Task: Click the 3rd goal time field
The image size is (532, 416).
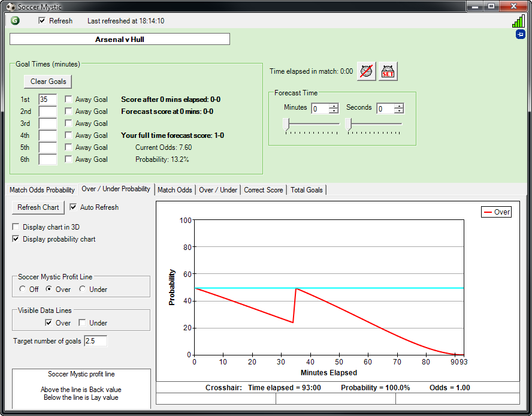Action: [x=47, y=123]
